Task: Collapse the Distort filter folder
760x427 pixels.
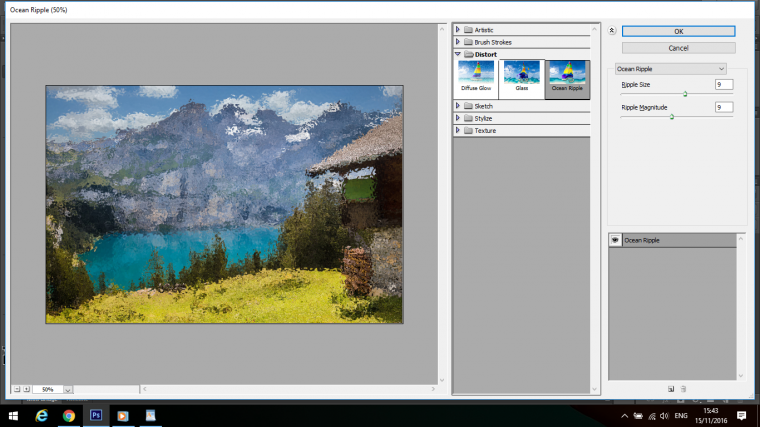Action: (458, 54)
